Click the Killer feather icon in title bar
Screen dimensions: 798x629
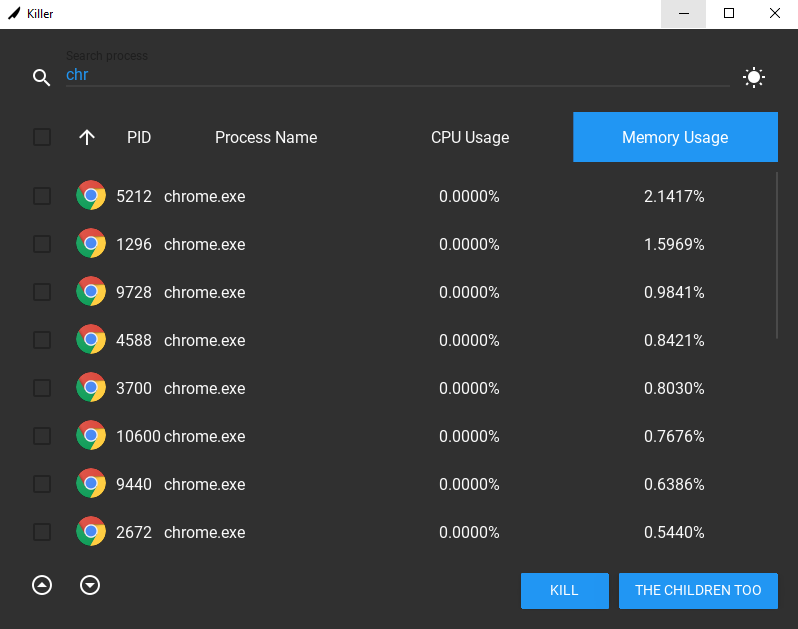(14, 14)
